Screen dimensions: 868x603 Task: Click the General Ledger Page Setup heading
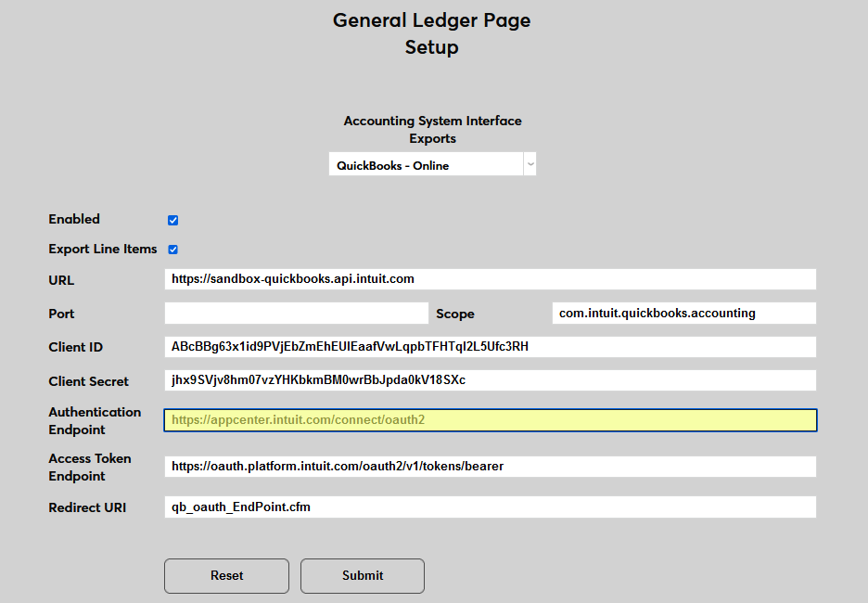click(x=431, y=32)
